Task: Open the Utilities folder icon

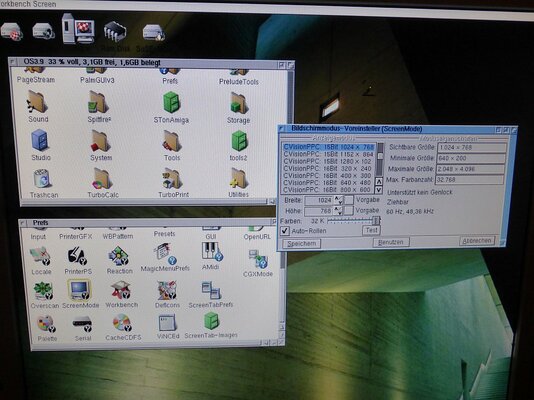Action: (238, 178)
